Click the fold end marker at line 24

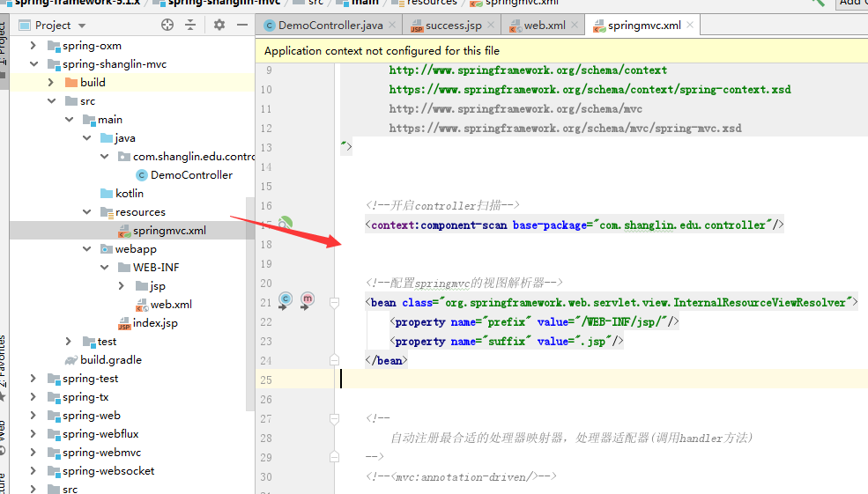[x=334, y=360]
